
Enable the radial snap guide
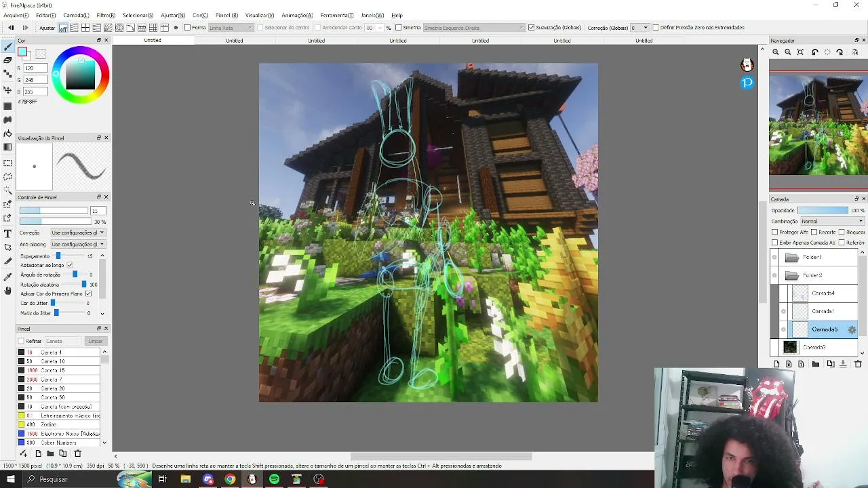click(108, 28)
